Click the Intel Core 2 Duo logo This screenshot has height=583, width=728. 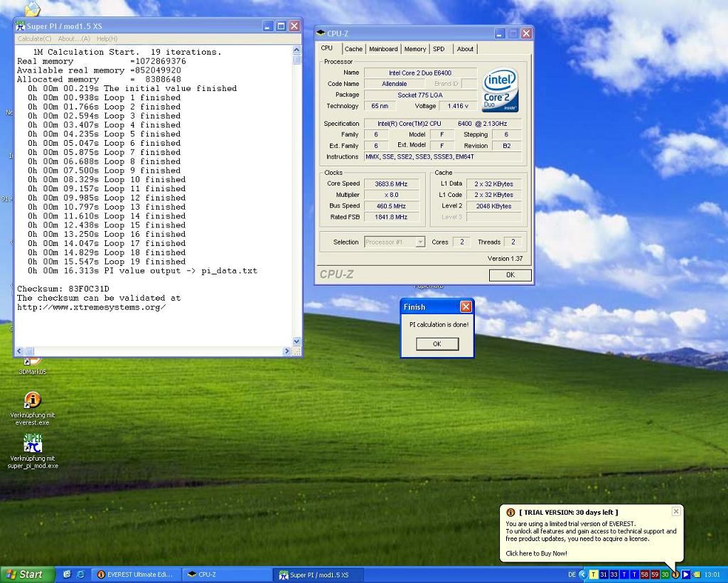click(500, 90)
